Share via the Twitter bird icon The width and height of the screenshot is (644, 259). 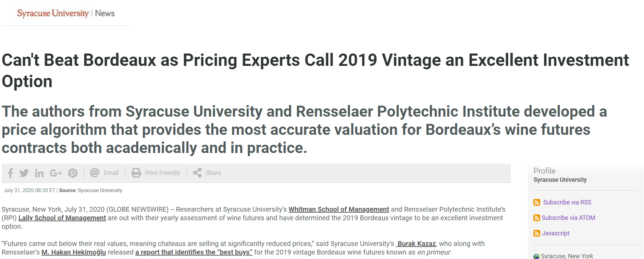tap(24, 173)
